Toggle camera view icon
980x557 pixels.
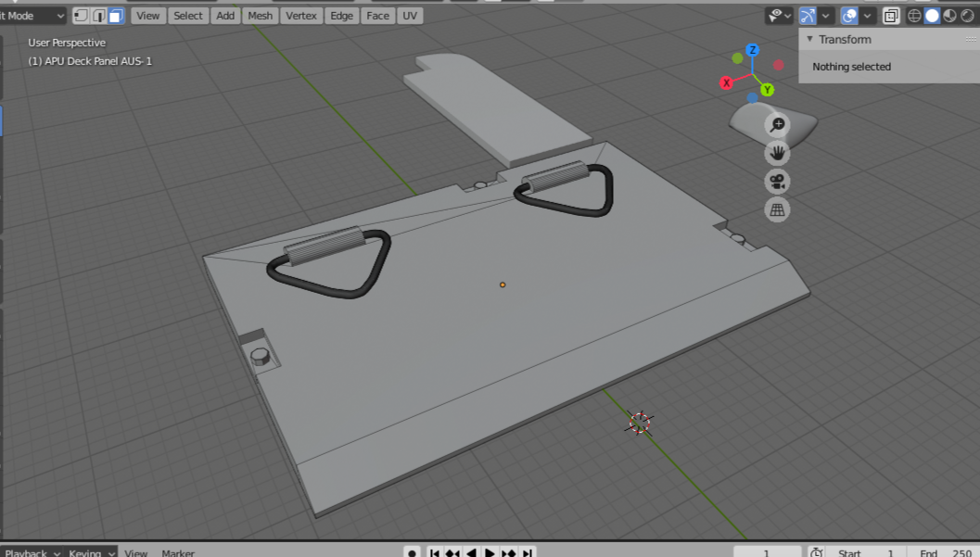[x=778, y=182]
